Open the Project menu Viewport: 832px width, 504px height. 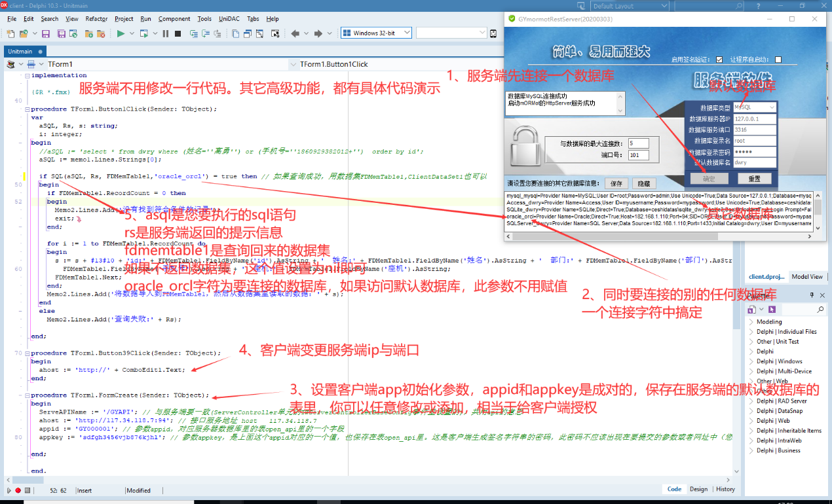(124, 19)
